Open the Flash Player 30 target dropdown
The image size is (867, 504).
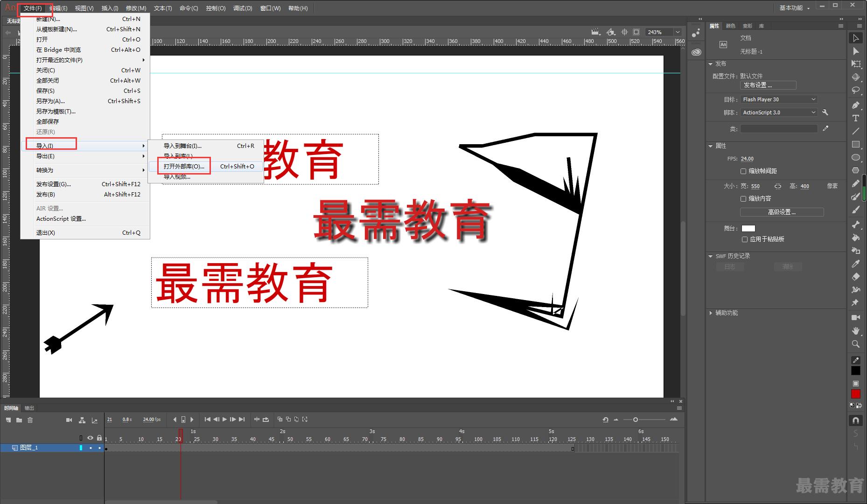click(779, 99)
